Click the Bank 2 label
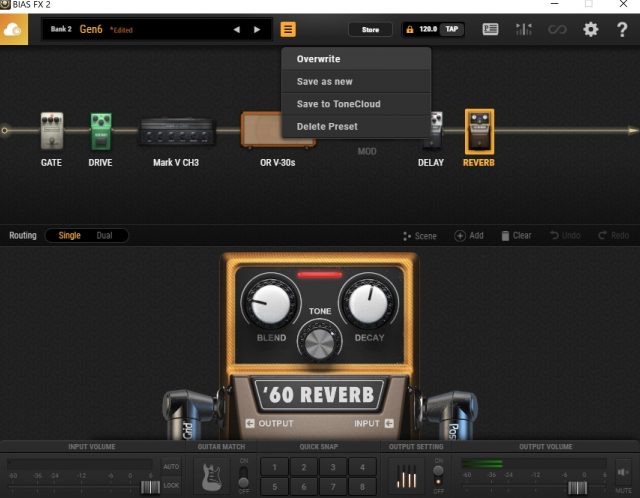The width and height of the screenshot is (640, 498). [x=61, y=29]
